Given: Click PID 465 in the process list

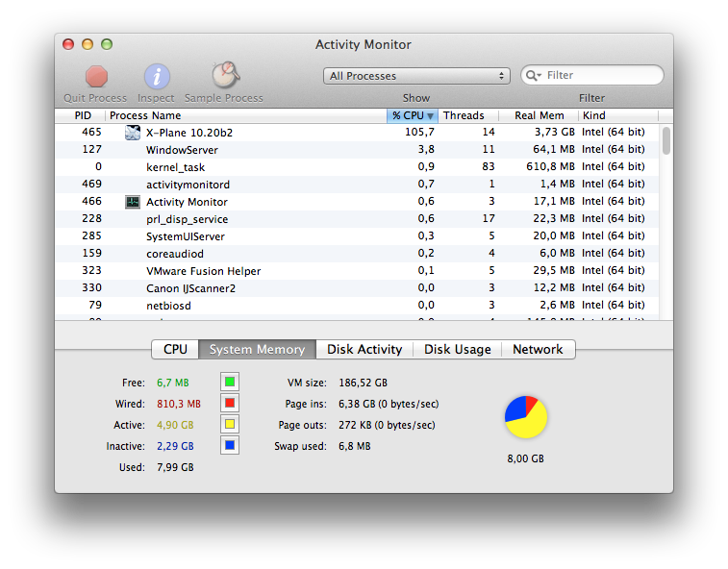Looking at the screenshot, I should tap(91, 133).
